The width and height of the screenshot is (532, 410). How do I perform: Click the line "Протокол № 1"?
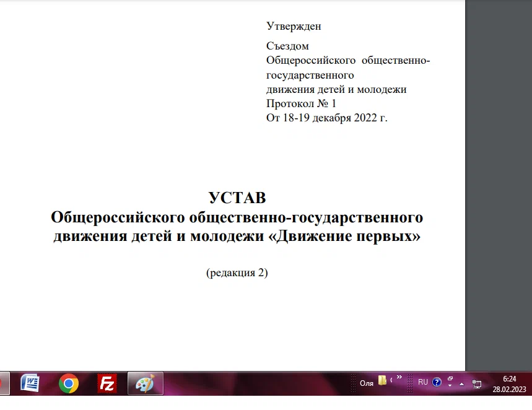pos(301,103)
